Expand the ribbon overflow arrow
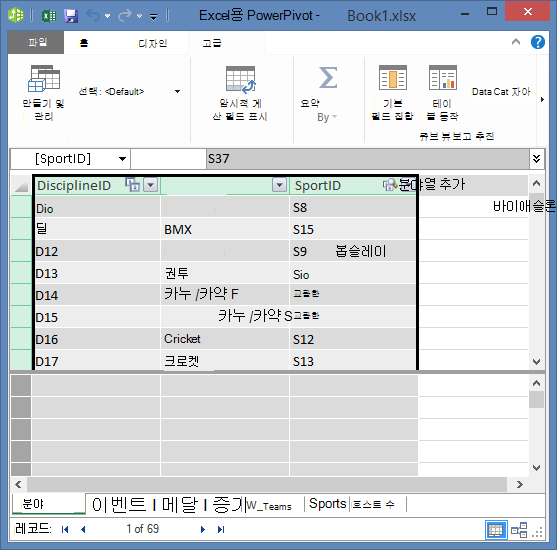The width and height of the screenshot is (557, 550). [542, 99]
